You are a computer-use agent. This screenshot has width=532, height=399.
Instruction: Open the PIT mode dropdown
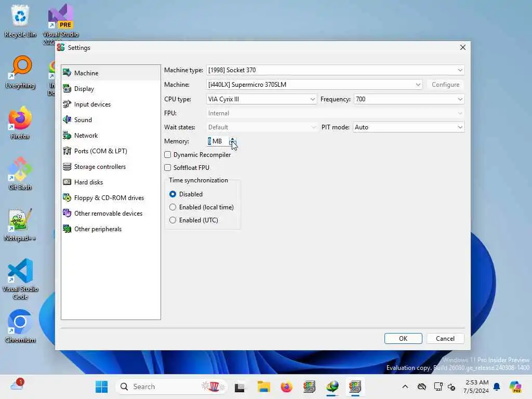click(x=408, y=127)
